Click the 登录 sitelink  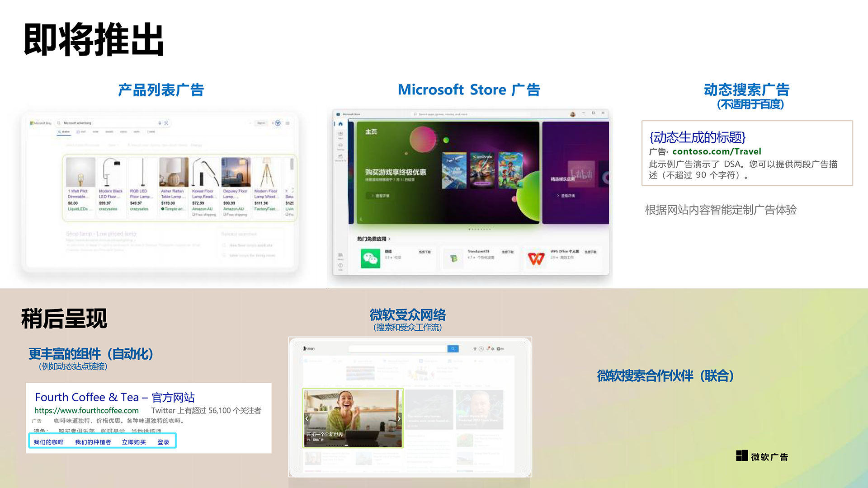click(163, 442)
